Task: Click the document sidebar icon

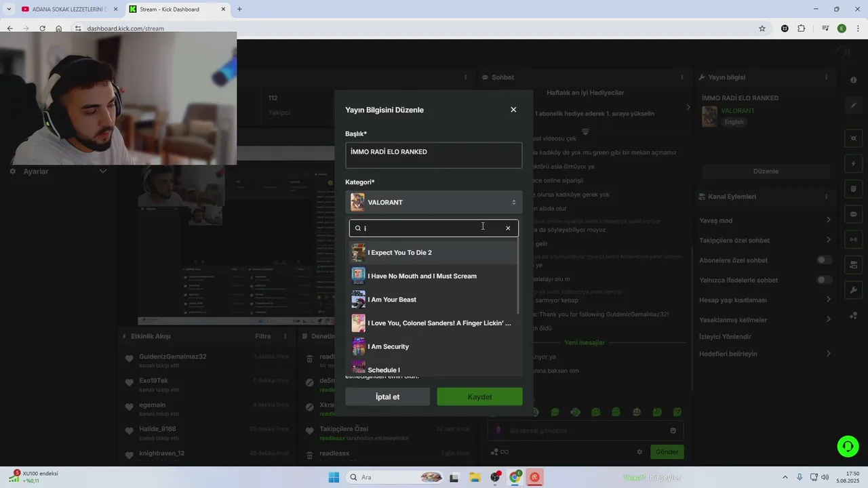Action: pyautogui.click(x=854, y=189)
